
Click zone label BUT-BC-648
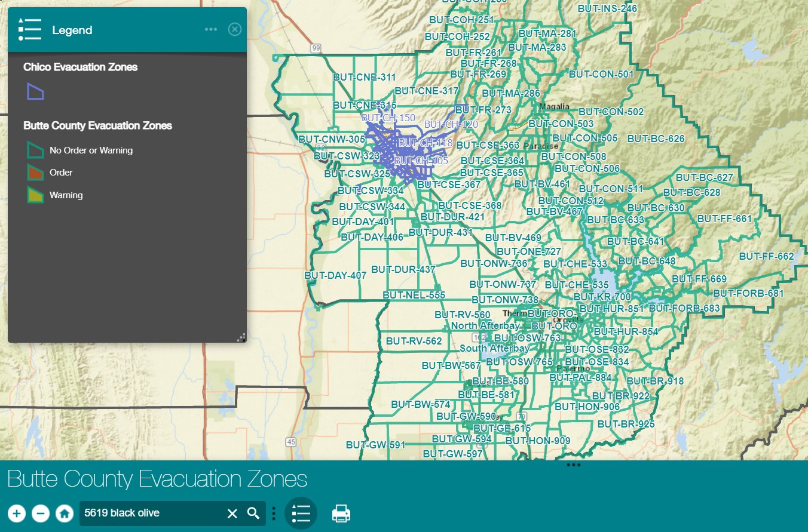647,261
